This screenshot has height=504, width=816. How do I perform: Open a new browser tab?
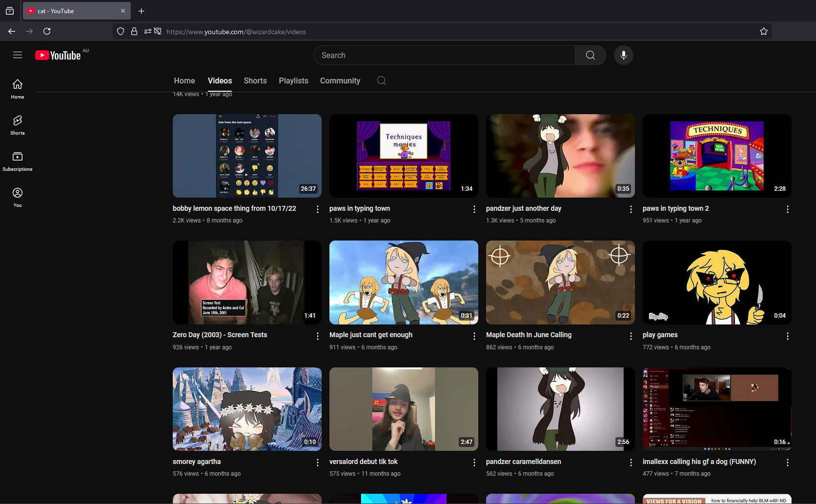pos(142,11)
